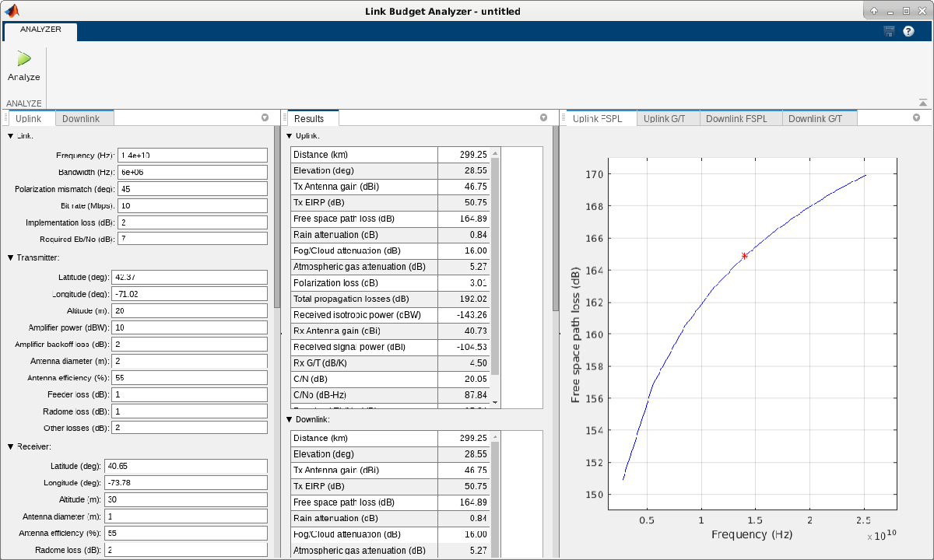Open the Uplink/Downlink panel actions menu arrow

coord(265,118)
